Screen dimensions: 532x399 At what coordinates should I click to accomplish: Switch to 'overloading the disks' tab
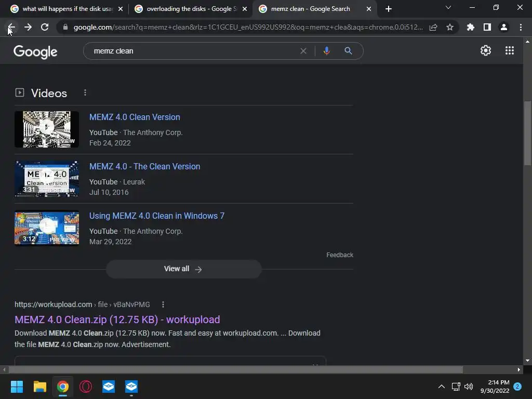(192, 9)
